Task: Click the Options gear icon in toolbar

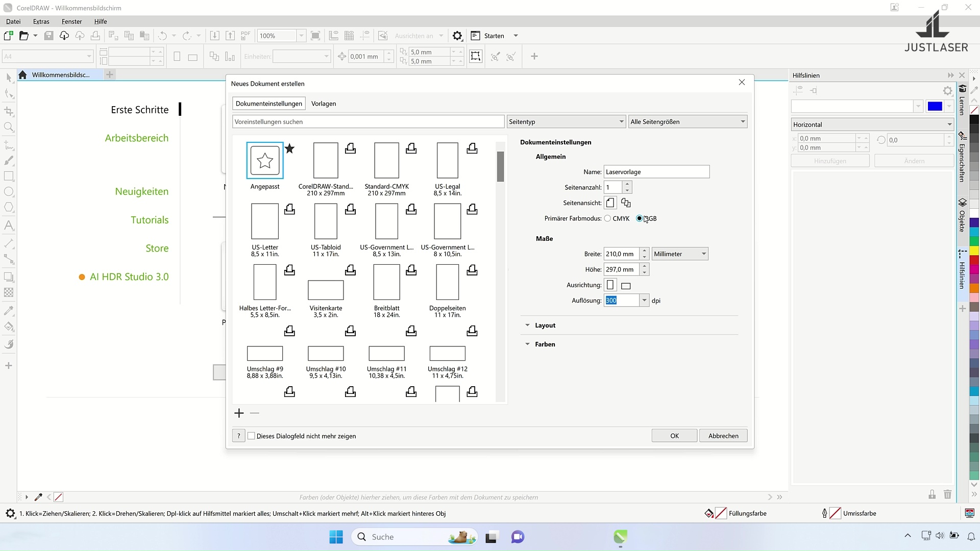Action: click(457, 36)
